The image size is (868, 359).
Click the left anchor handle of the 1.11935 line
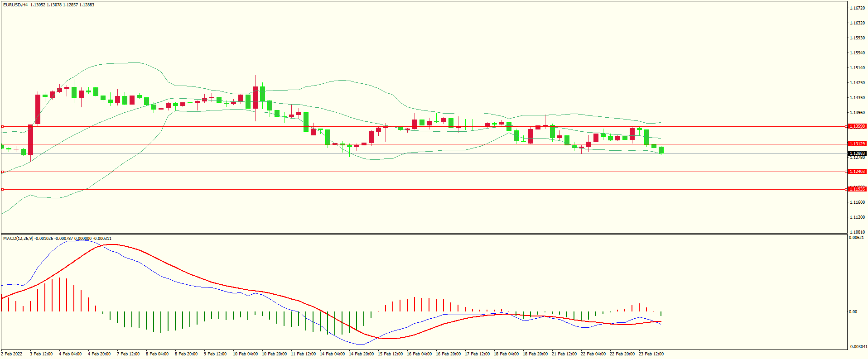[2, 189]
